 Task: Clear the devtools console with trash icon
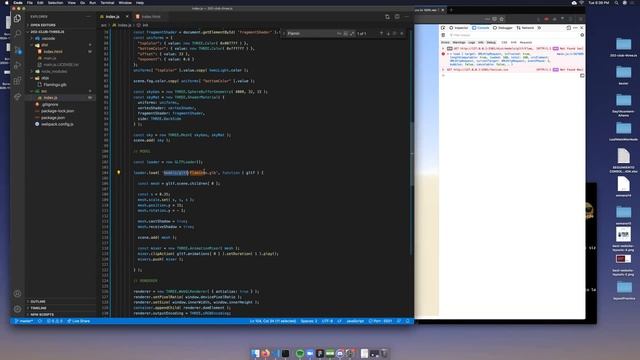click(x=443, y=35)
